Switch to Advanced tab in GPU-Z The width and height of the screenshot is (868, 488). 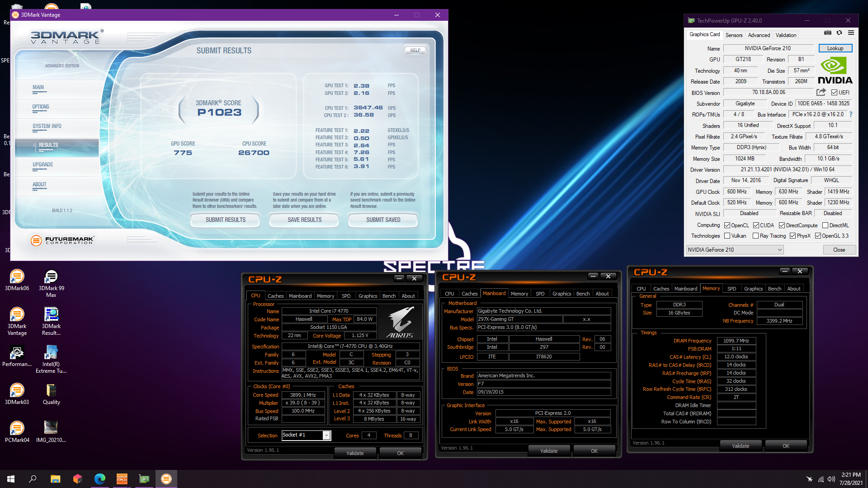tap(759, 35)
